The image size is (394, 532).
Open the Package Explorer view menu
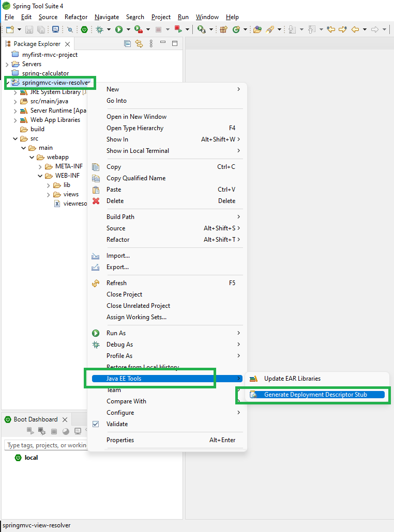(x=151, y=43)
